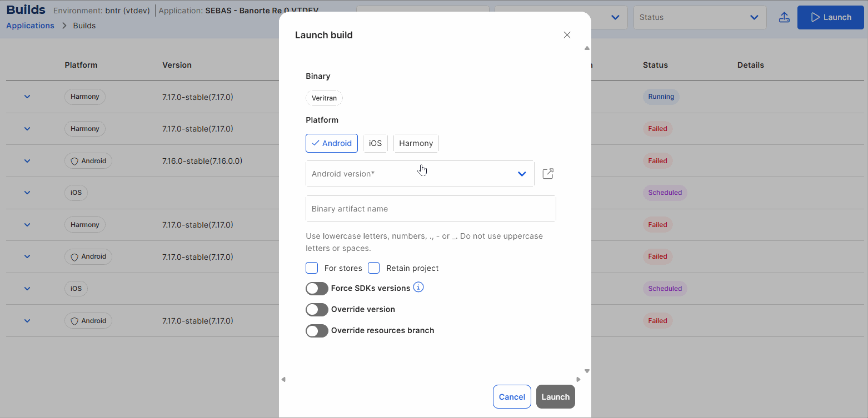
Task: Click Cancel button in dialog
Action: click(512, 397)
